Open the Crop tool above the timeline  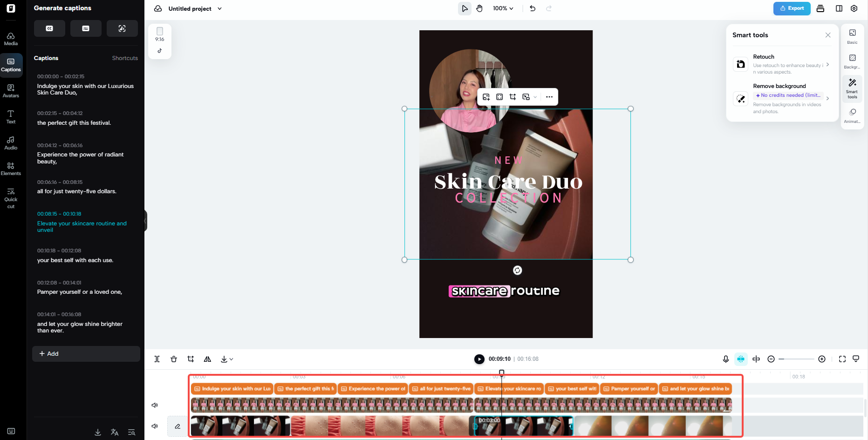[191, 359]
